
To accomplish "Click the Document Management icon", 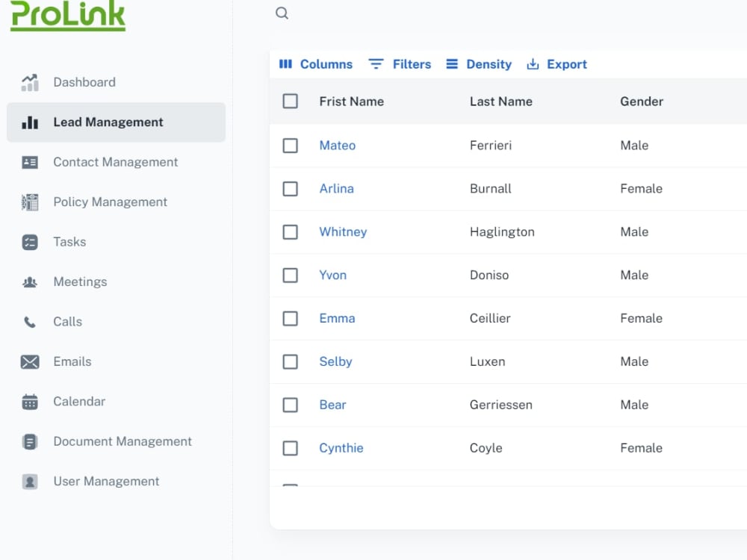I will point(30,442).
